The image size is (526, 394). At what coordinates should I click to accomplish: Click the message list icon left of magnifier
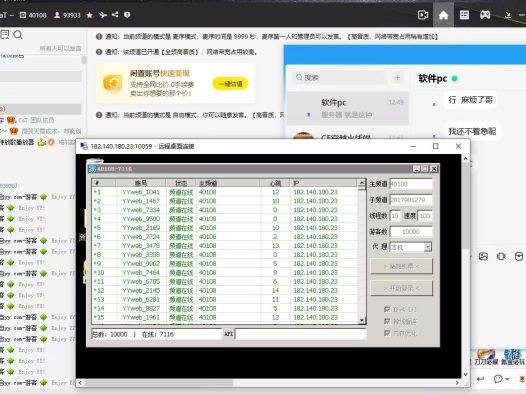(5, 35)
